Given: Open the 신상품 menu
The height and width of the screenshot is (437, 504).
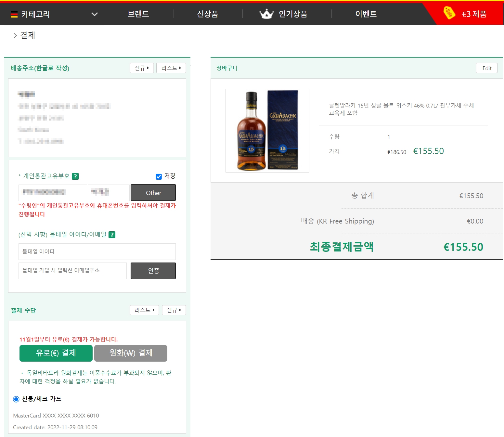Looking at the screenshot, I should pyautogui.click(x=208, y=14).
